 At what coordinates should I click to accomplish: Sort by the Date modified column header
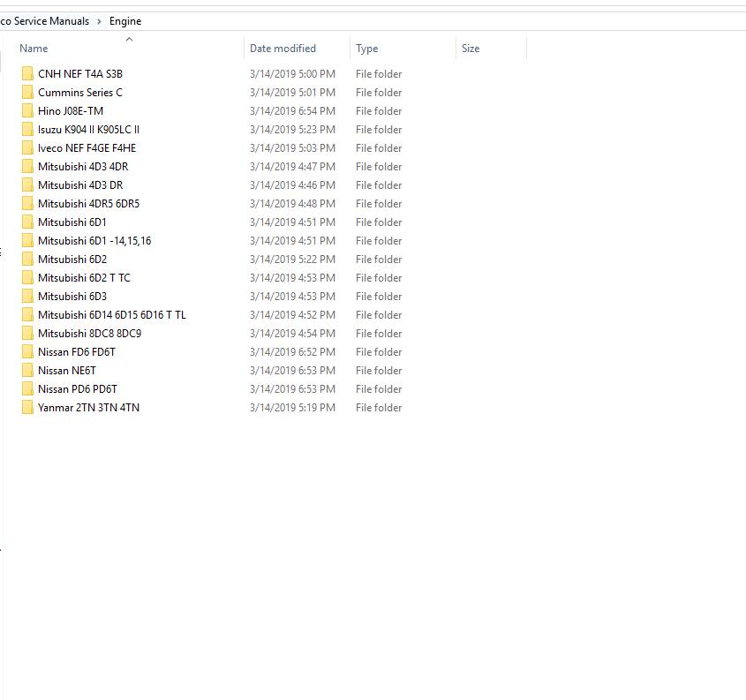283,49
